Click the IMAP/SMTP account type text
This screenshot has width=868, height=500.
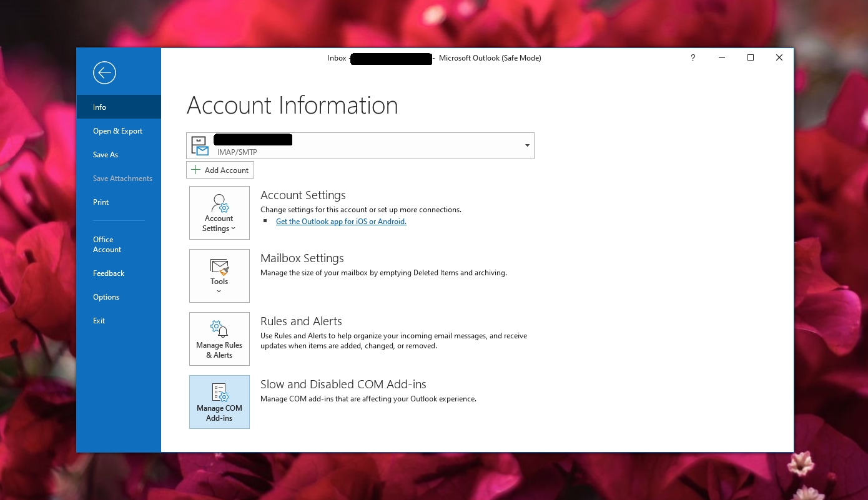237,152
